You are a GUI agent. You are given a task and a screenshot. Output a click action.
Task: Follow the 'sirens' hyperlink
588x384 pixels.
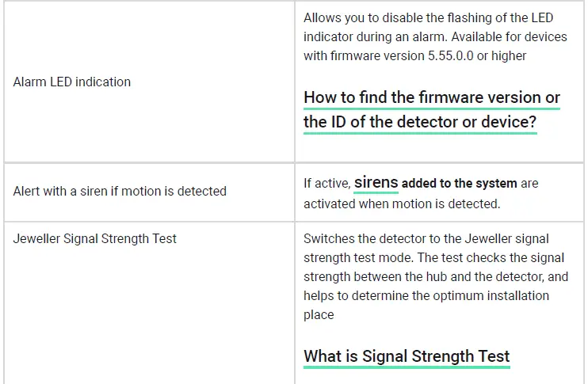tap(376, 183)
